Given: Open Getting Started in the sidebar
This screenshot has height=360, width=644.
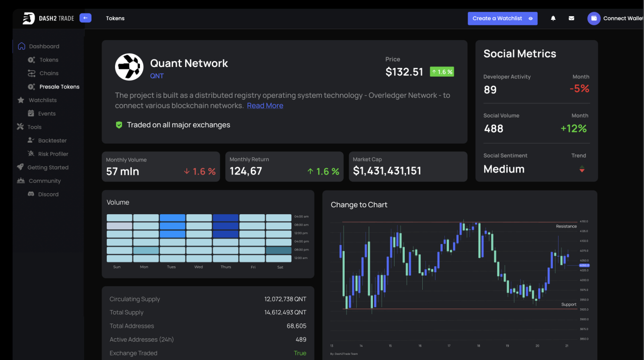Looking at the screenshot, I should pyautogui.click(x=48, y=168).
